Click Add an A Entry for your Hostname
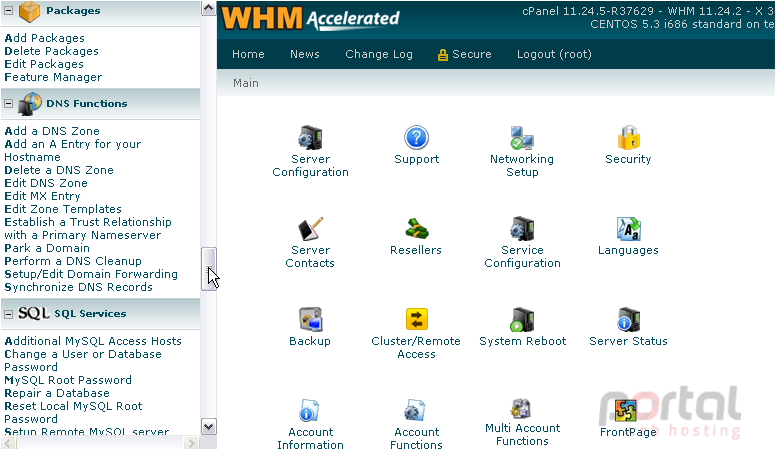 click(73, 150)
